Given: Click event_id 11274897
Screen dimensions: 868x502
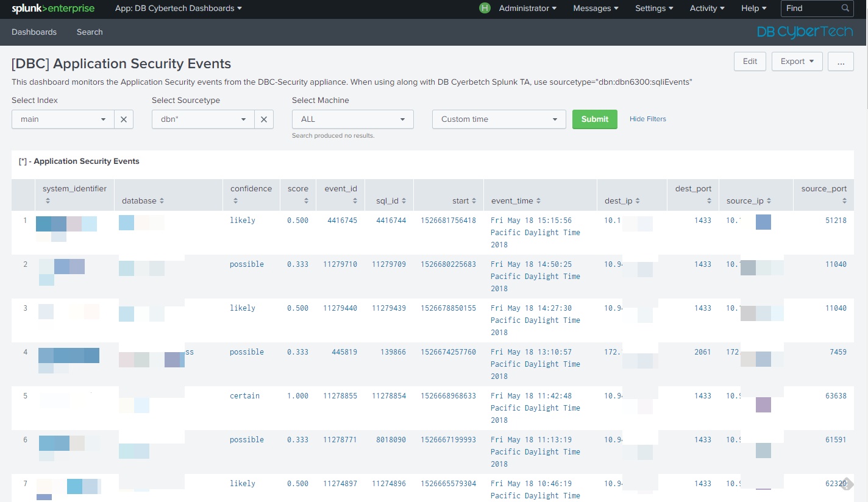Looking at the screenshot, I should (x=340, y=484).
